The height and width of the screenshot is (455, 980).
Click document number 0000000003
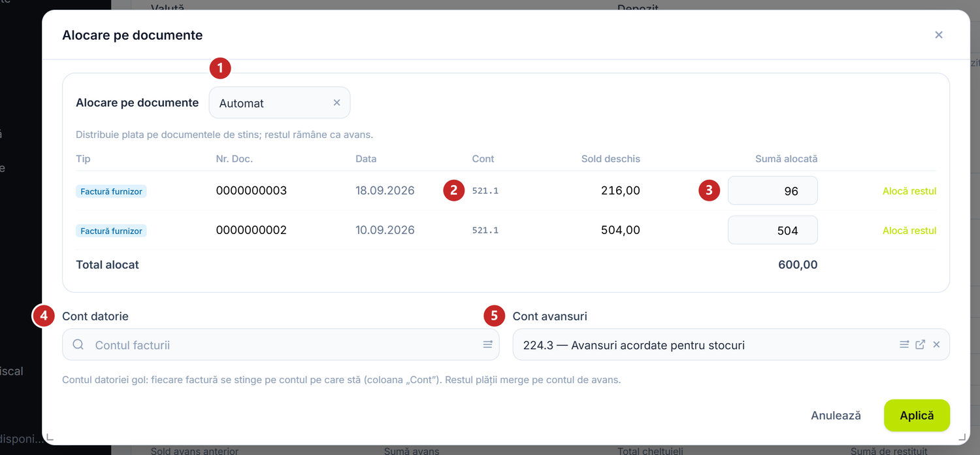pyautogui.click(x=252, y=191)
